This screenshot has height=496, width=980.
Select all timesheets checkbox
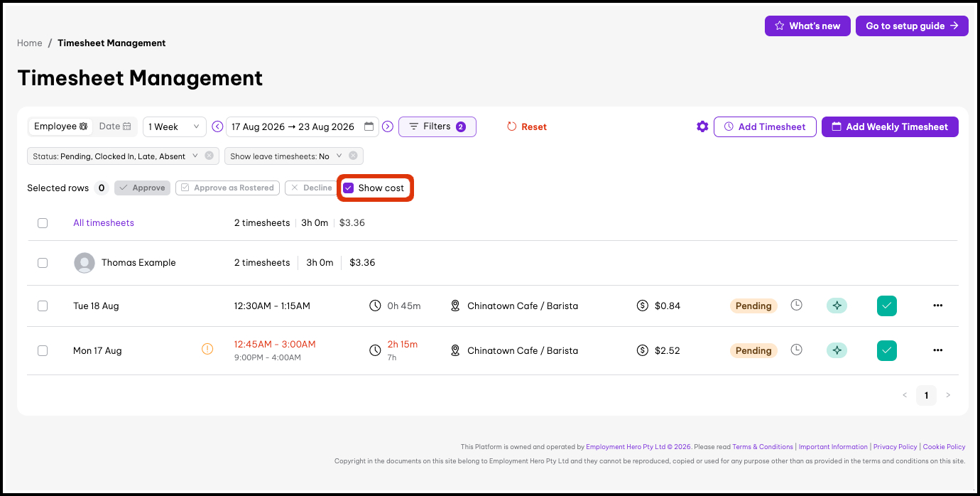tap(43, 223)
